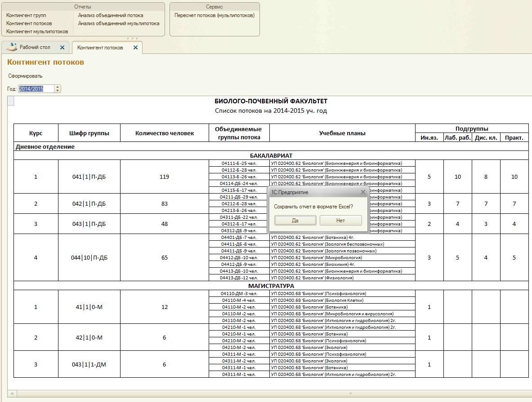Close the 1С:Предприятие dialog with X
532x402 pixels.
tap(363, 192)
